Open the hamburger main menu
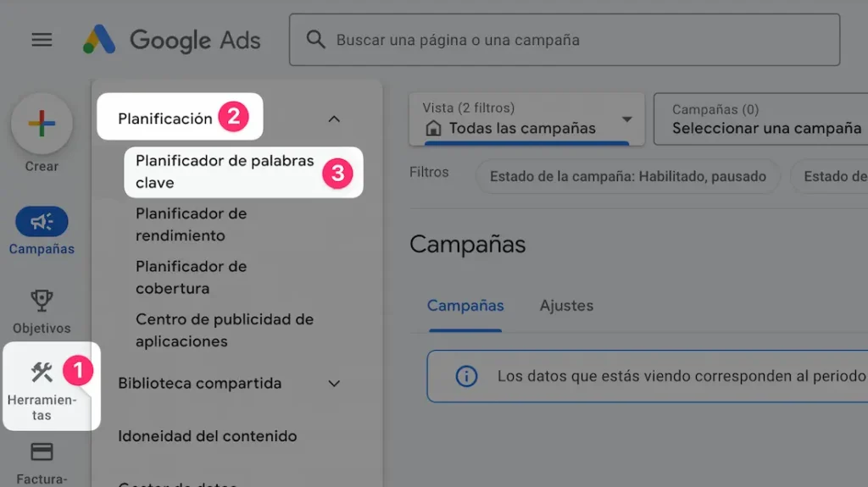868x487 pixels. click(42, 40)
